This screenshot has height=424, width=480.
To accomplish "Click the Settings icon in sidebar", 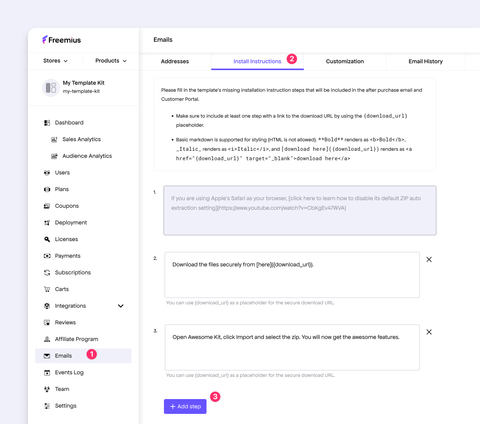I will [47, 406].
